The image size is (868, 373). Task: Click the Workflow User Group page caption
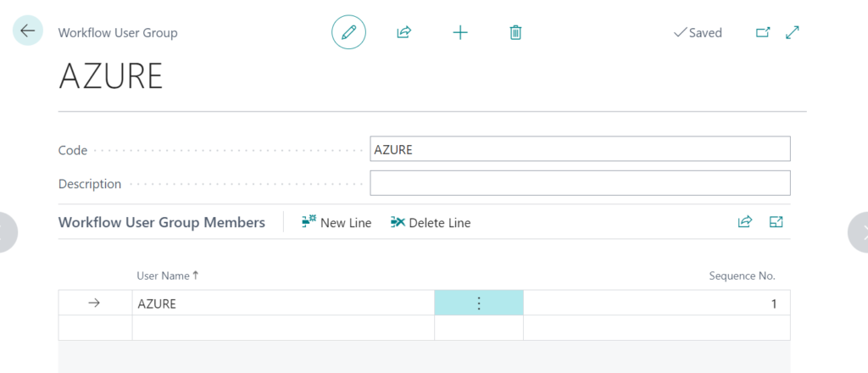pyautogui.click(x=118, y=33)
